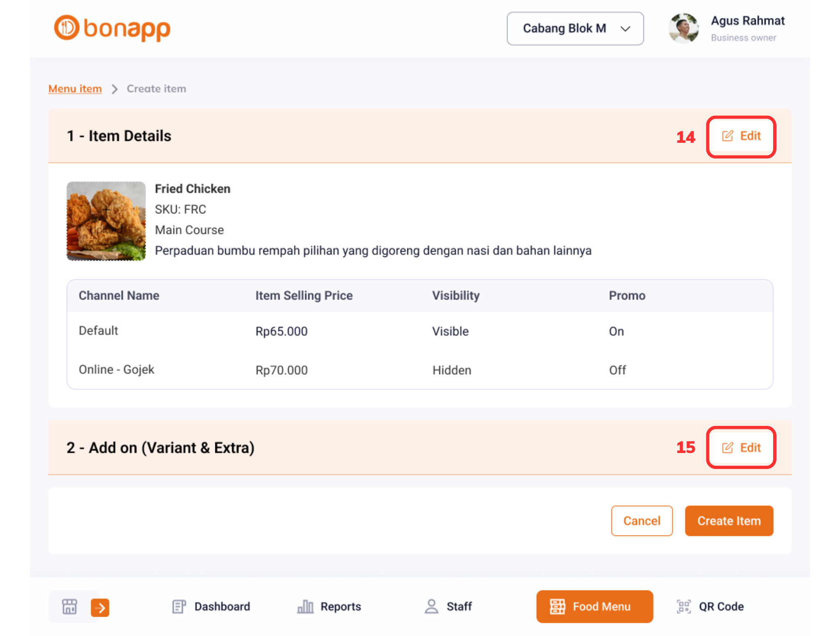Expand the Cabang Blok M branch dropdown
Viewport: 840px width, 636px height.
coord(575,28)
